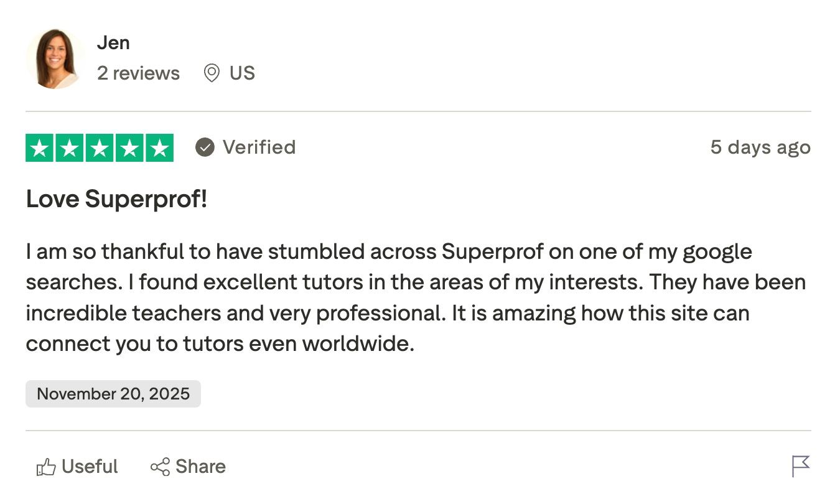Screen dimensions: 840x504
Task: Click the fifth green star in the rating
Action: (x=161, y=147)
